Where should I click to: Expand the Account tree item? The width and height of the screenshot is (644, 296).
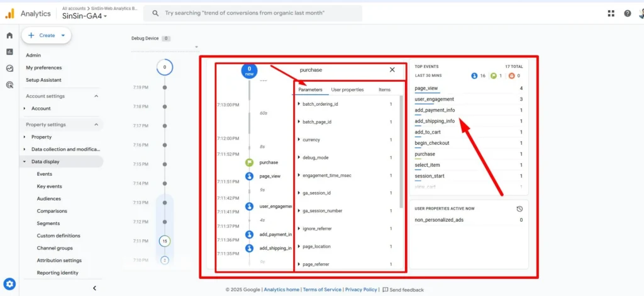[25, 108]
